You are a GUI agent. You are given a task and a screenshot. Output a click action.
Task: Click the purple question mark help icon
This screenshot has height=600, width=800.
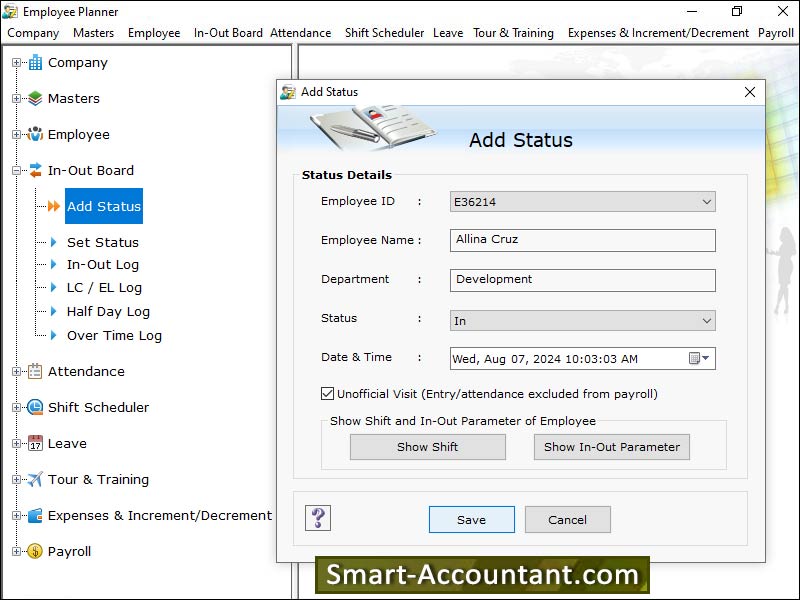point(318,518)
